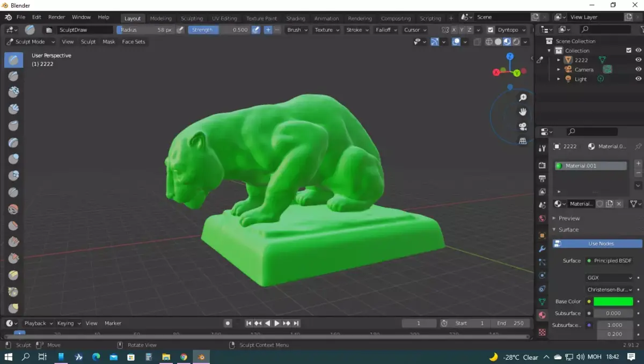This screenshot has height=364, width=644.
Task: Open the Stroke settings dropdown
Action: pyautogui.click(x=357, y=30)
